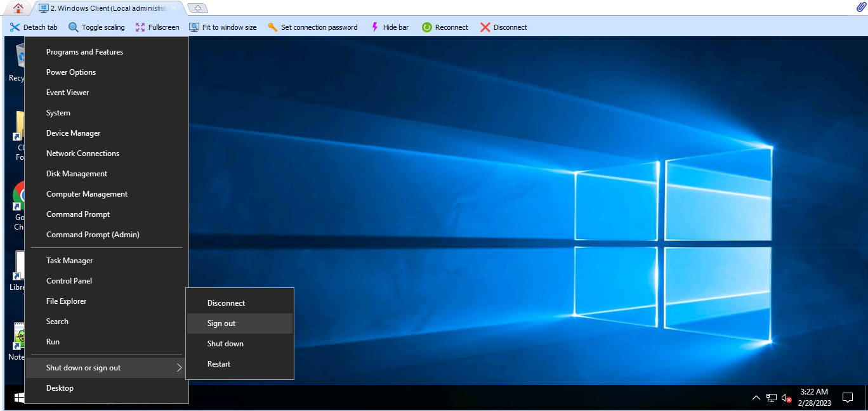
Task: Switch to Fullscreen mode
Action: 157,27
